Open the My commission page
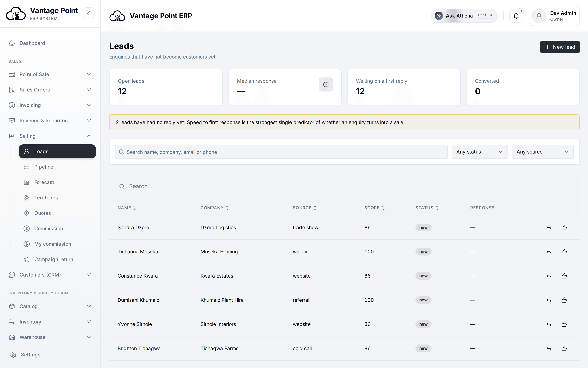588x368 pixels. [57, 244]
